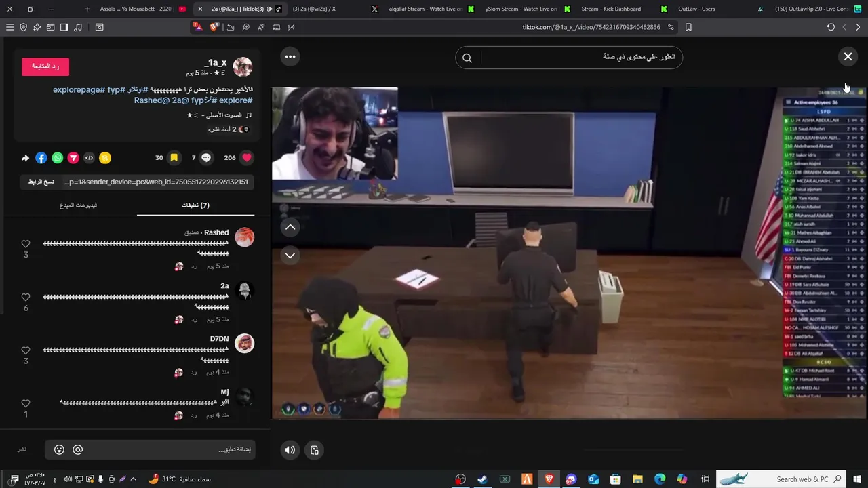Save the video with the yellow bookmark icon
Image resolution: width=868 pixels, height=488 pixels.
pyautogui.click(x=174, y=157)
